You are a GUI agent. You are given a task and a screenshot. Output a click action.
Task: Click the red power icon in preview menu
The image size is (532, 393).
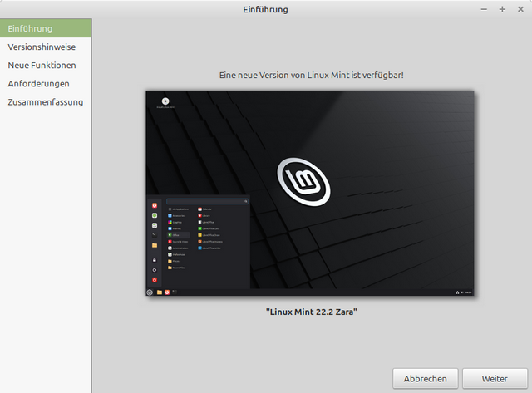[x=155, y=280]
